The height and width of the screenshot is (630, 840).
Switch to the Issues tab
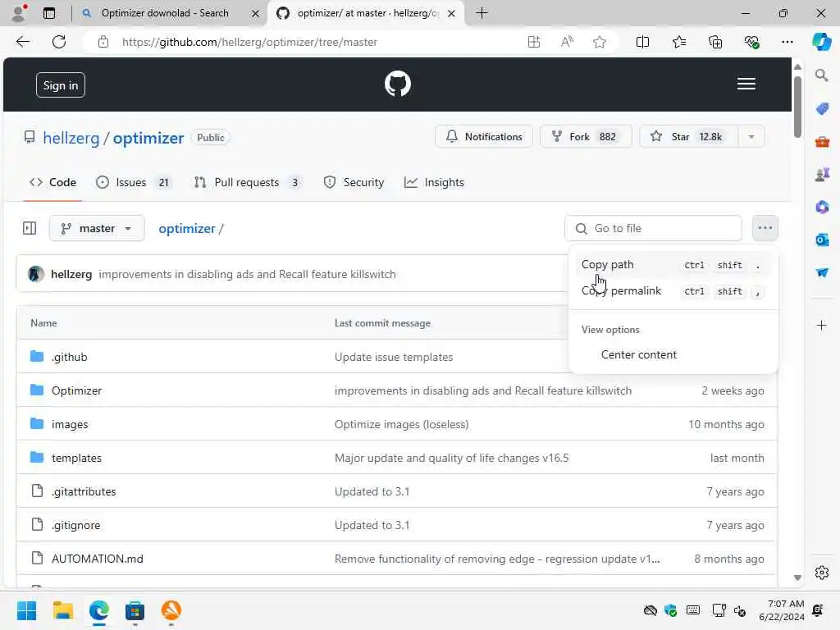pos(134,182)
